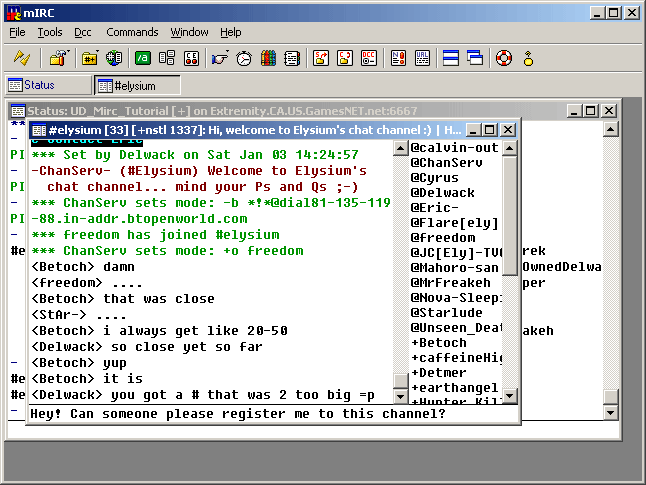Maximize the #elysium channel window

coord(489,130)
